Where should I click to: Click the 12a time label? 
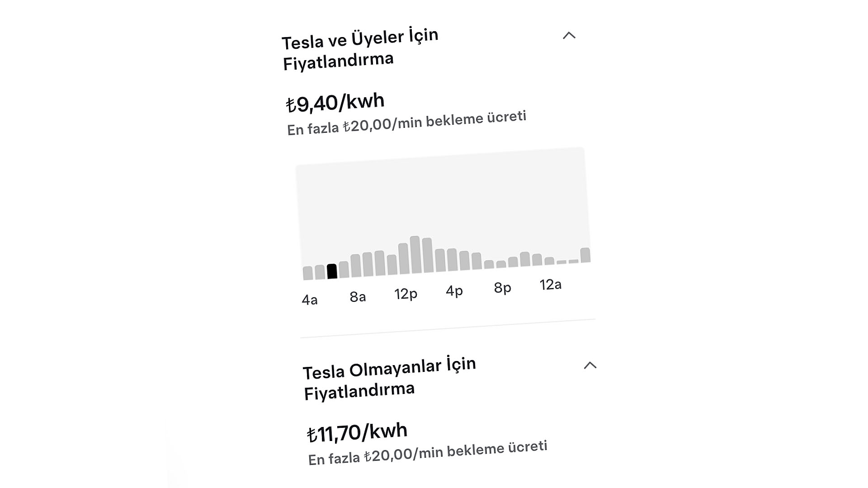[550, 285]
